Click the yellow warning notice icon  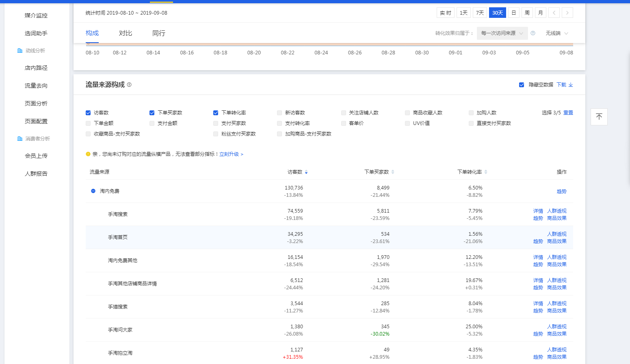click(88, 154)
